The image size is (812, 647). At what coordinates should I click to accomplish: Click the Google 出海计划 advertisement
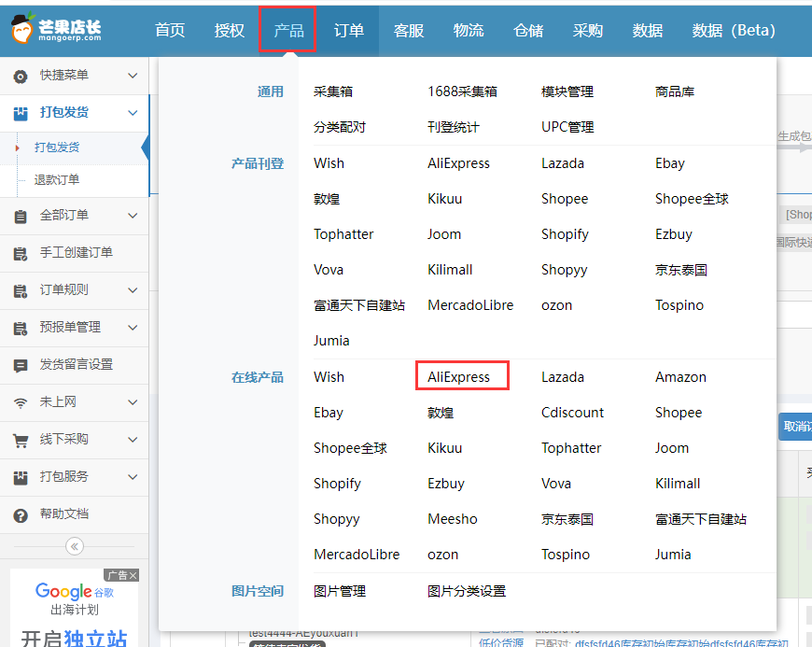(x=75, y=608)
